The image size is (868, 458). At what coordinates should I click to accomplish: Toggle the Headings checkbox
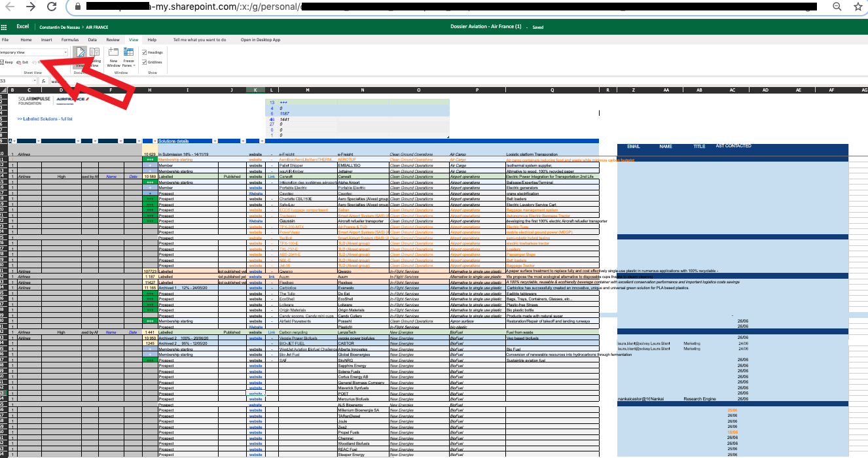pyautogui.click(x=153, y=52)
